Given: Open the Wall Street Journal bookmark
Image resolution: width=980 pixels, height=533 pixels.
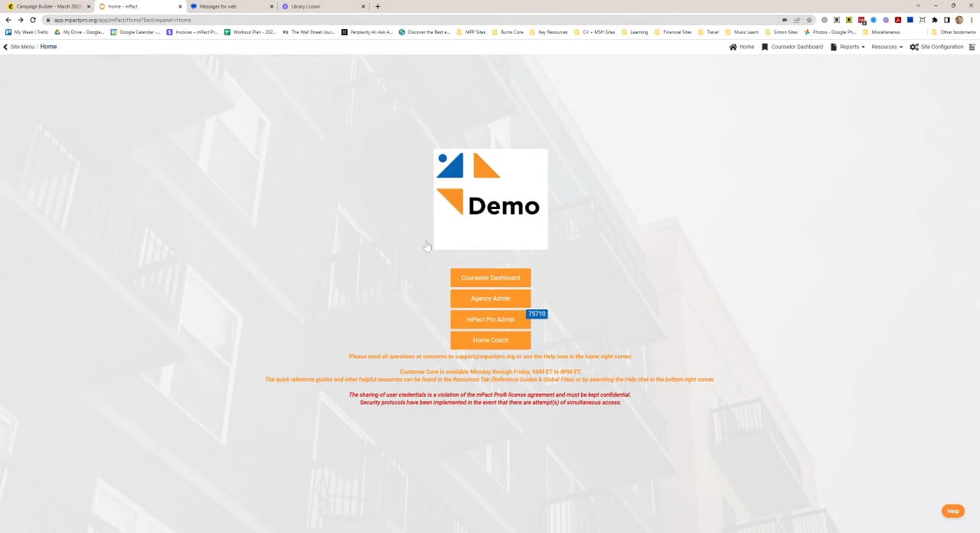Looking at the screenshot, I should point(309,32).
